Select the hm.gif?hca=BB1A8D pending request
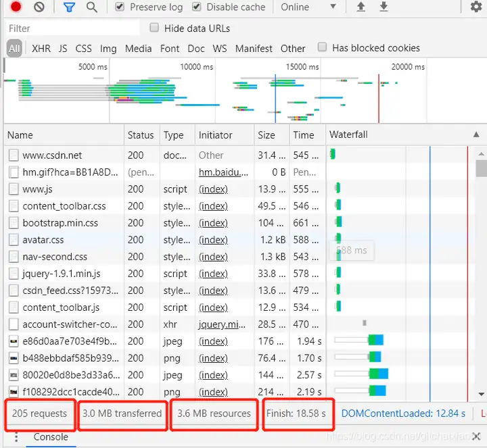Viewport: 487px width, 448px height. pos(239,172)
